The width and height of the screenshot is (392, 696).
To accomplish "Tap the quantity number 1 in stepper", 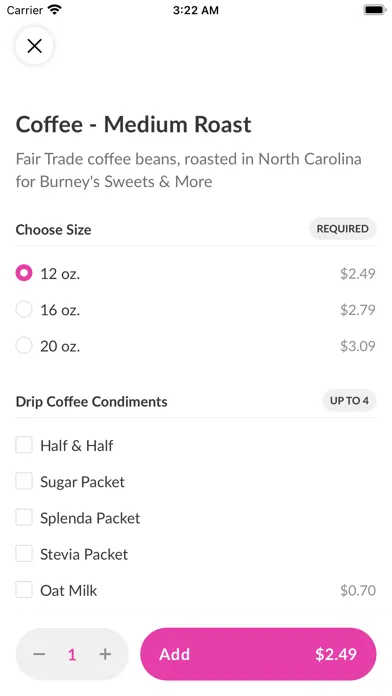I will tap(72, 654).
